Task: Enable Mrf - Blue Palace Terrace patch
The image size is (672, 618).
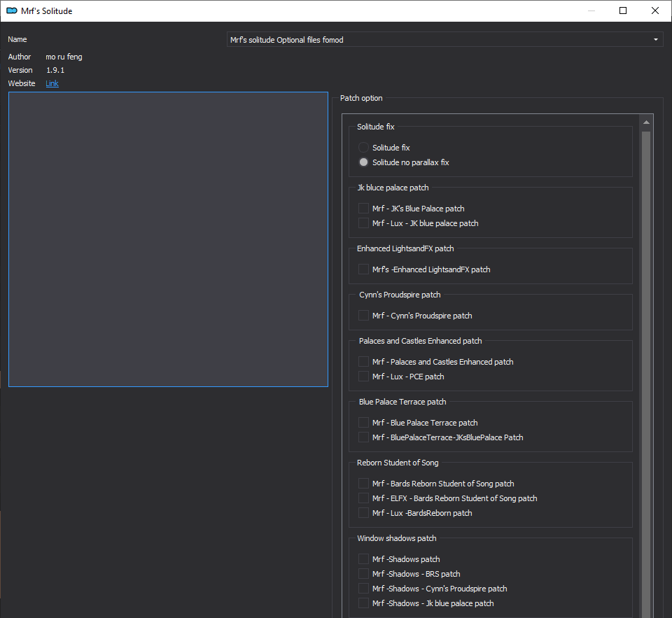Action: click(363, 423)
